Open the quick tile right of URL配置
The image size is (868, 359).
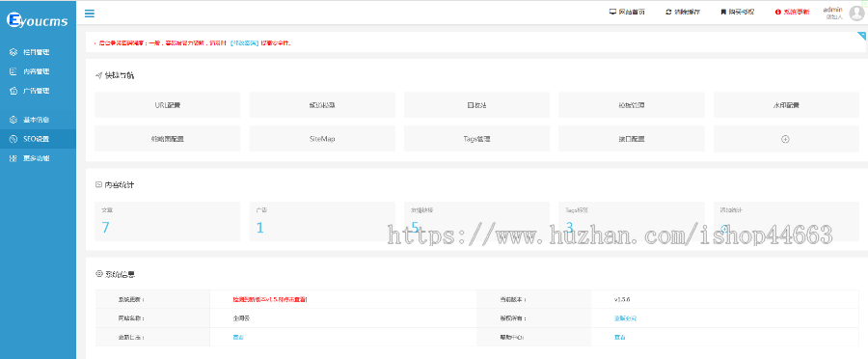click(322, 104)
